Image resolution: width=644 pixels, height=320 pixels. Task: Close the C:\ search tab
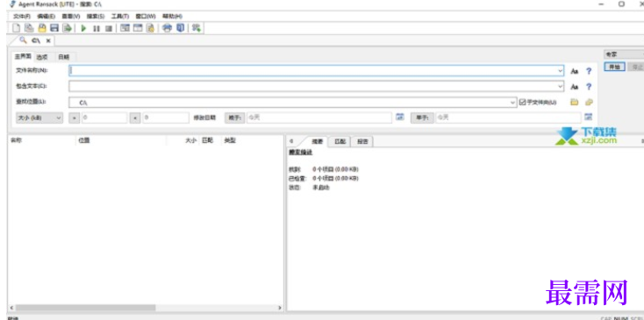tap(48, 40)
